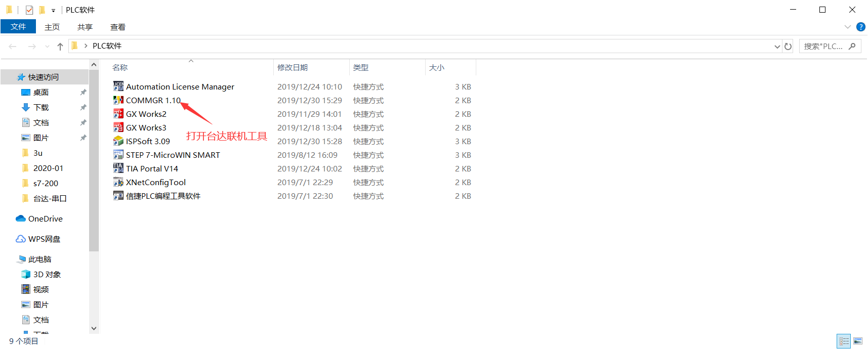Switch to the 查看 ribbon tab
This screenshot has height=349, width=868.
118,27
